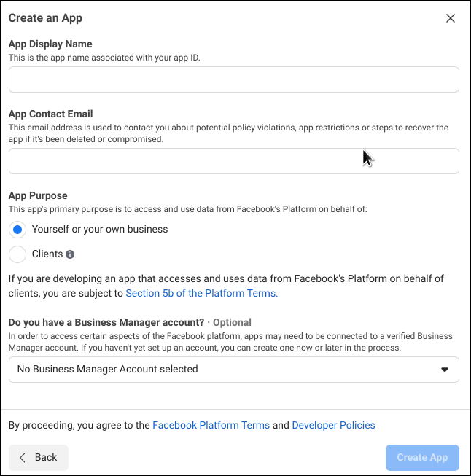Click the 'Yourself or your own business' label text
Screen dimensions: 471x476
pyautogui.click(x=100, y=230)
